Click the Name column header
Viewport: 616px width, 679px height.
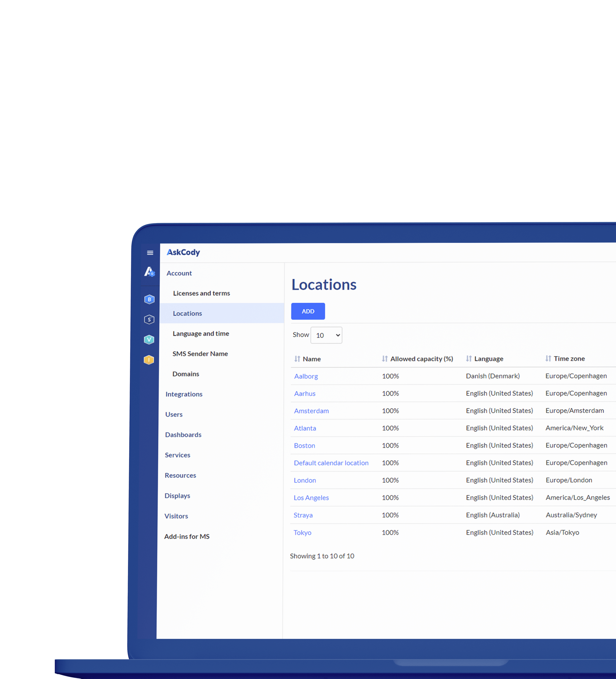pos(312,359)
